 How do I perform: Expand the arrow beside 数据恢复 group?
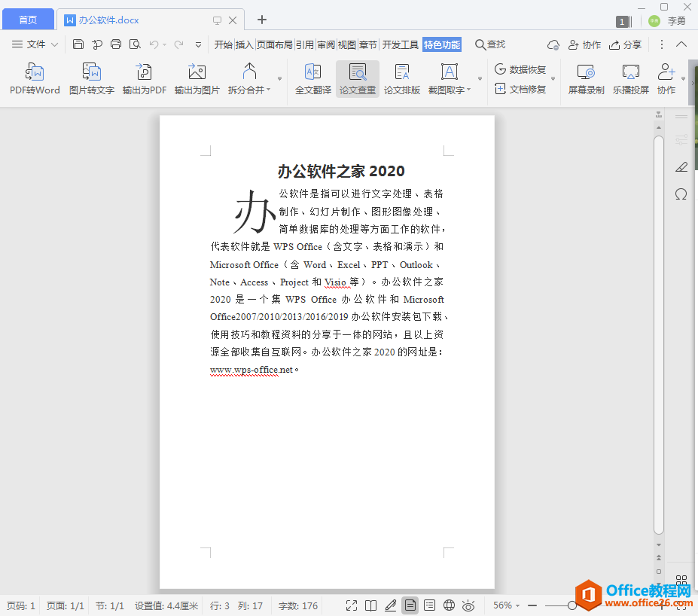click(553, 79)
